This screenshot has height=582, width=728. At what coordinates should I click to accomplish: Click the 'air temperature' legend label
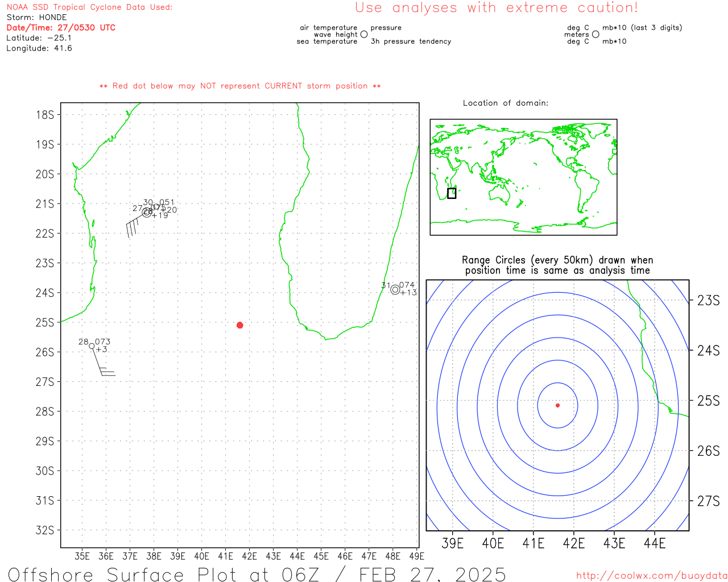(x=329, y=27)
